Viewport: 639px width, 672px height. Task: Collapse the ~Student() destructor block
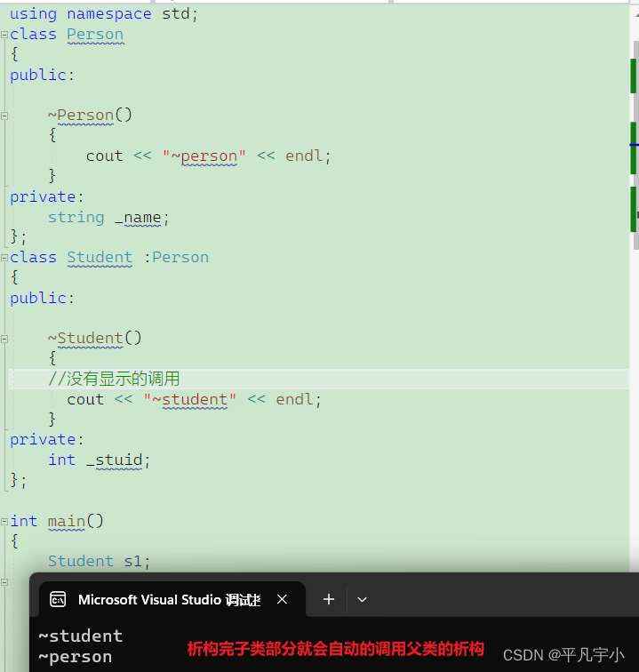pyautogui.click(x=4, y=339)
